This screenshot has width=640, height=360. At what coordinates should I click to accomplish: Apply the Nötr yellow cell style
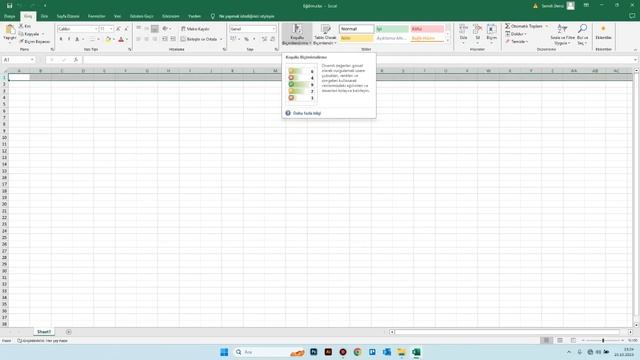[356, 38]
